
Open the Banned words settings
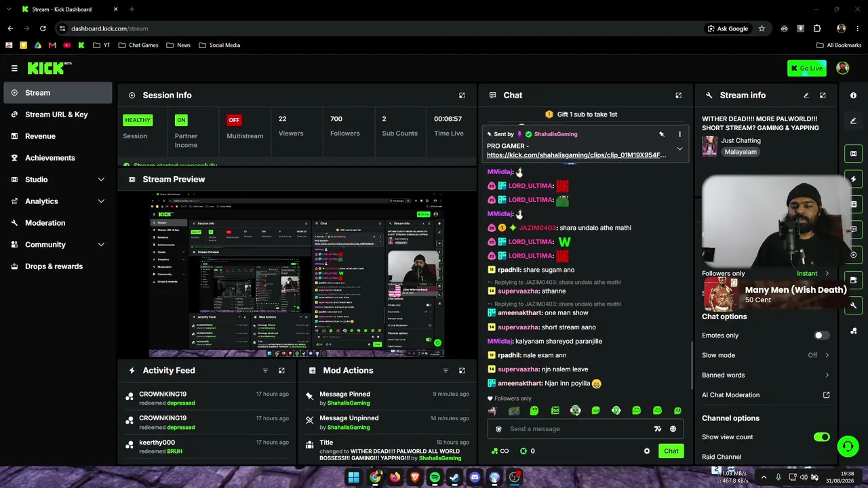tap(766, 375)
